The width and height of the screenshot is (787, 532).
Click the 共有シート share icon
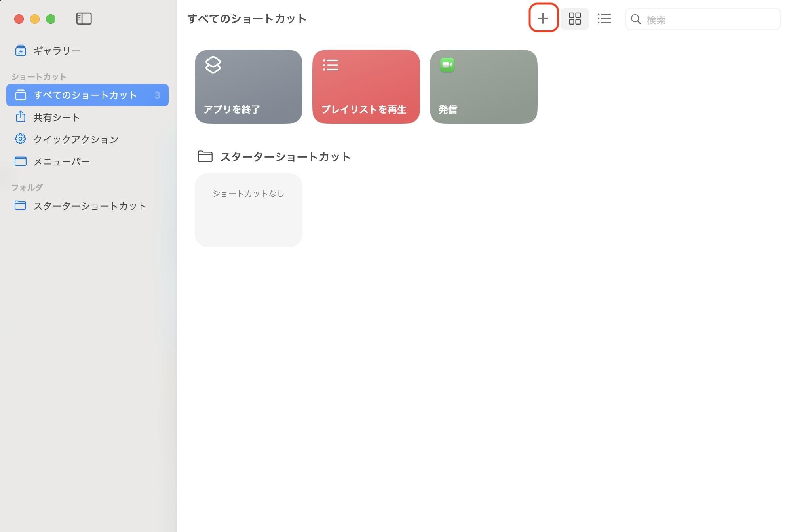click(x=21, y=117)
